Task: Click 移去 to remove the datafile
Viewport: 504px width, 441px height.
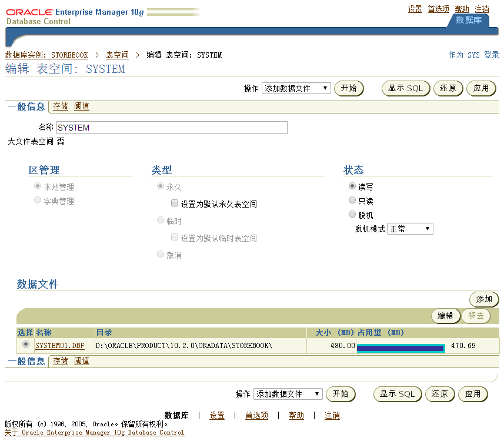Action: point(476,315)
